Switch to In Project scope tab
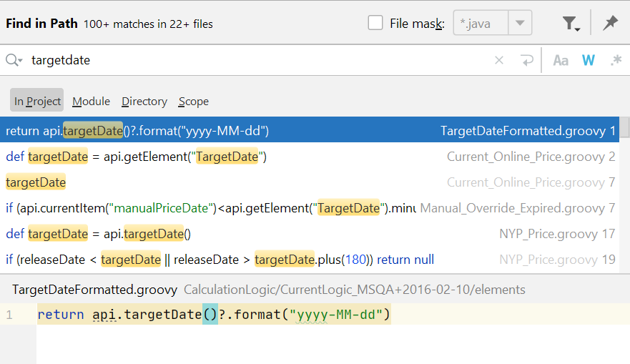This screenshot has width=630, height=364. point(37,101)
